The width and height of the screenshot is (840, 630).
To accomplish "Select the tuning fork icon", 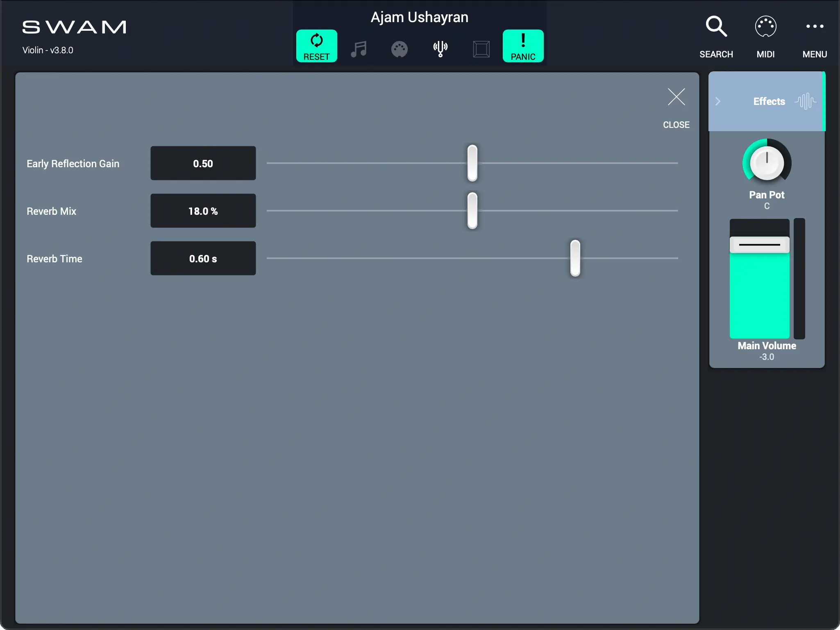I will 440,49.
